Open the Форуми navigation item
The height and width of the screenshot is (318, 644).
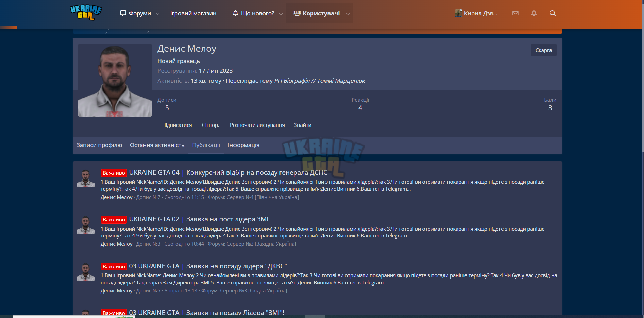click(135, 13)
